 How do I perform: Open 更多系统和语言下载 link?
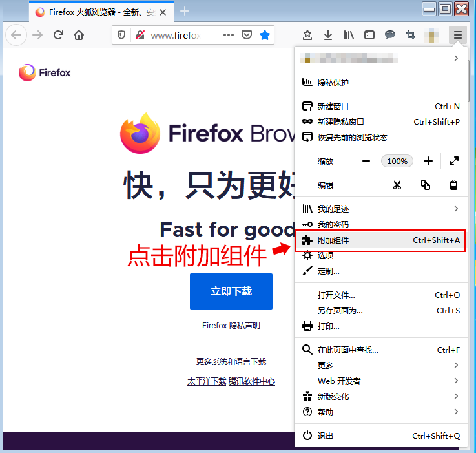tap(231, 361)
